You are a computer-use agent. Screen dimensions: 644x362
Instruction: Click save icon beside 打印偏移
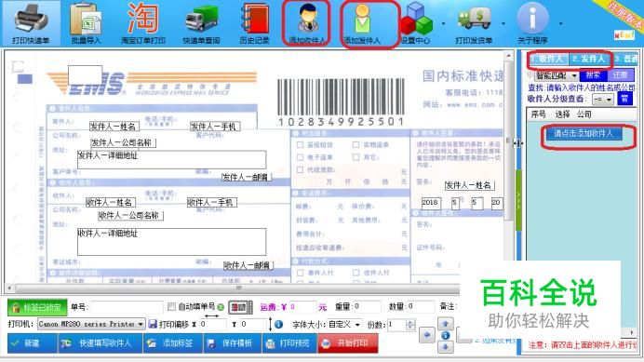click(153, 324)
